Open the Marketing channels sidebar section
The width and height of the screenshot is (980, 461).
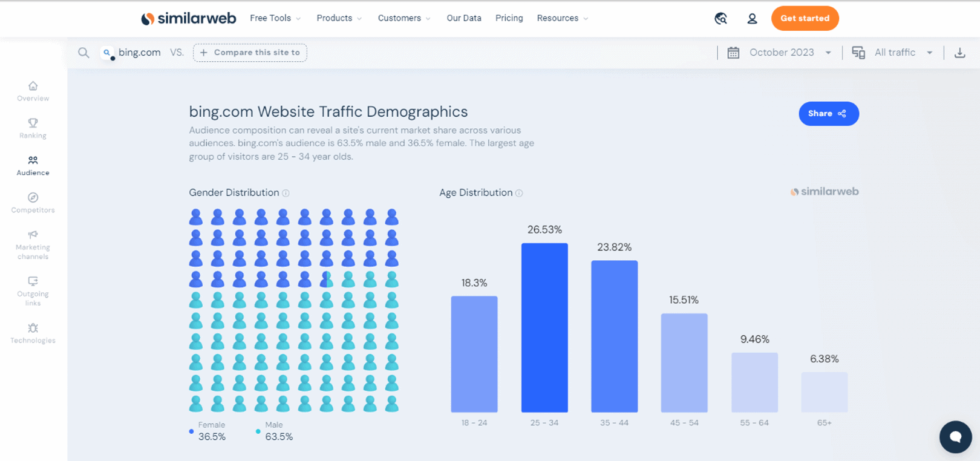point(33,244)
